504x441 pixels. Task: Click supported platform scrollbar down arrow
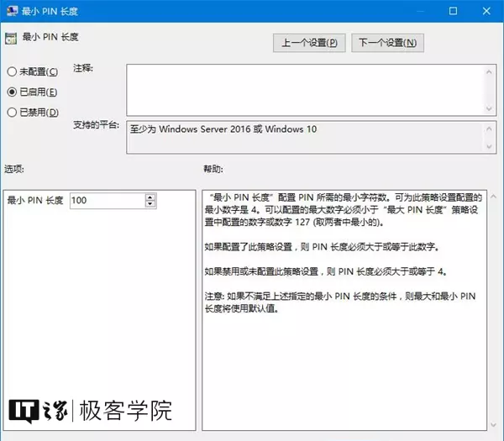pos(489,146)
